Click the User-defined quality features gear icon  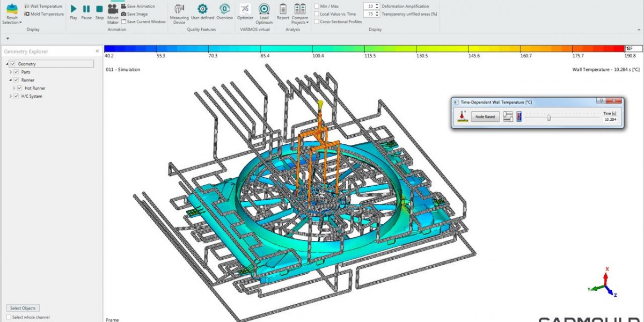[202, 10]
